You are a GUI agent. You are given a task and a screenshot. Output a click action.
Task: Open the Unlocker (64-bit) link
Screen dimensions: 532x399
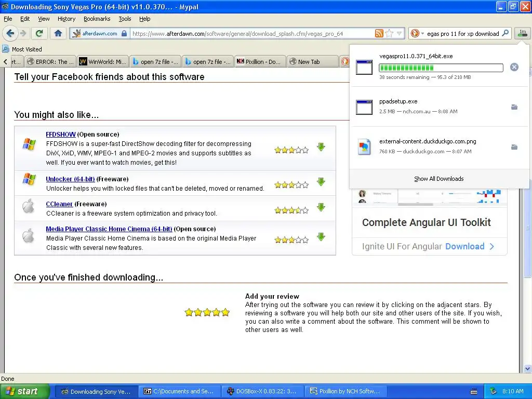click(70, 179)
